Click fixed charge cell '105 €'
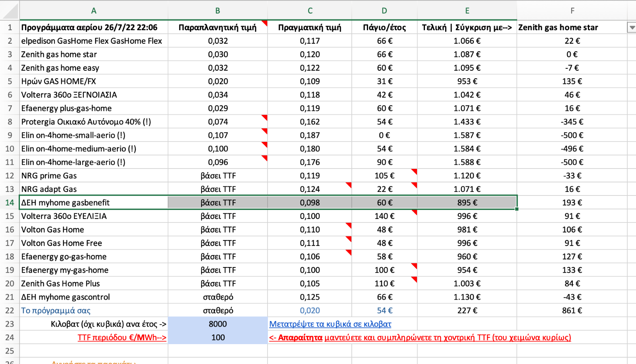The height and width of the screenshot is (364, 636). click(384, 176)
